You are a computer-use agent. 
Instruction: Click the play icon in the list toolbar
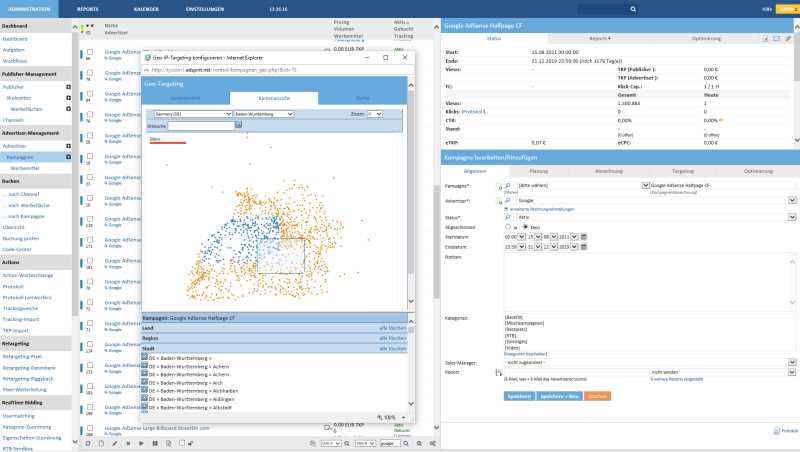(141, 443)
